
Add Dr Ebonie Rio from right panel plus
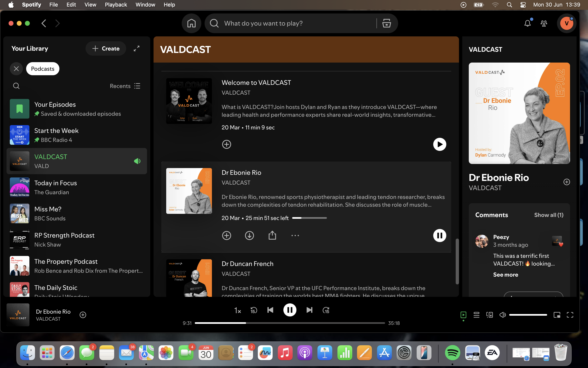click(x=567, y=182)
